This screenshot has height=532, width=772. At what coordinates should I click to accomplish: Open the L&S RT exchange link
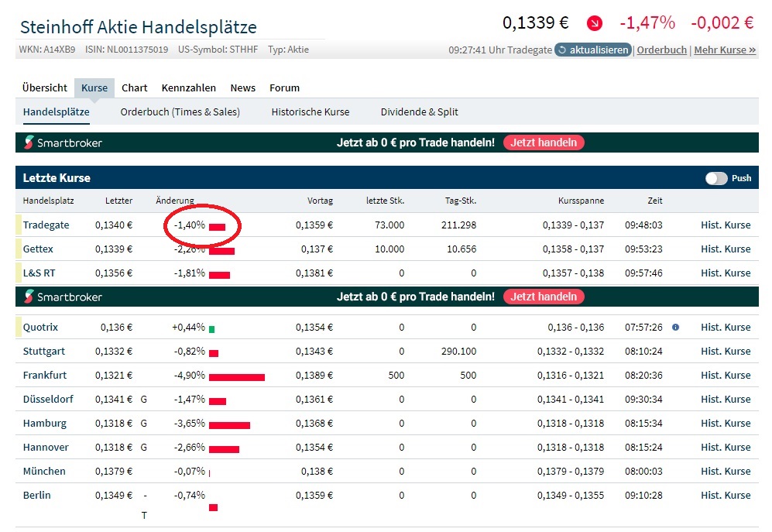tap(39, 273)
